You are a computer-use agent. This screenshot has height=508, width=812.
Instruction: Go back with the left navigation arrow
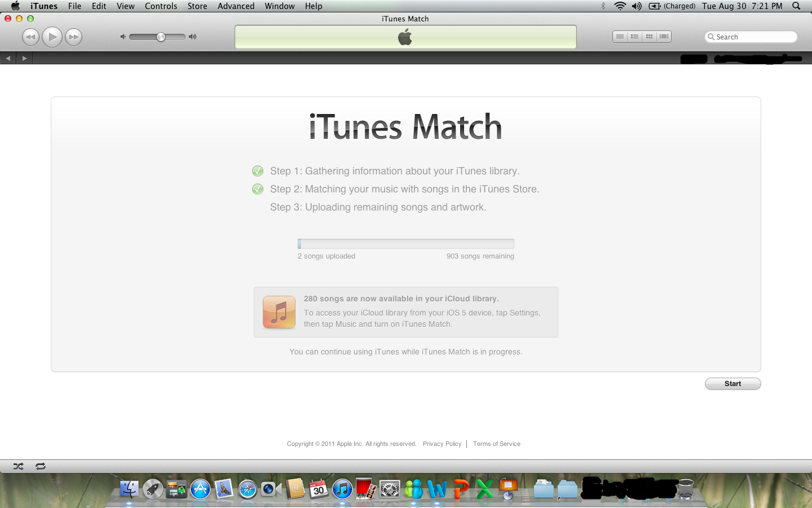[x=8, y=58]
